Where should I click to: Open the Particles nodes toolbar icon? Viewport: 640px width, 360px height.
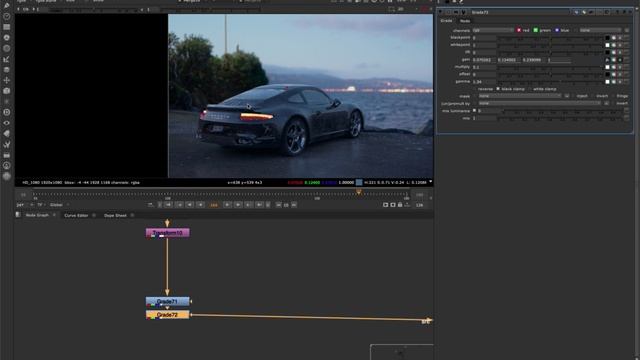click(7, 102)
